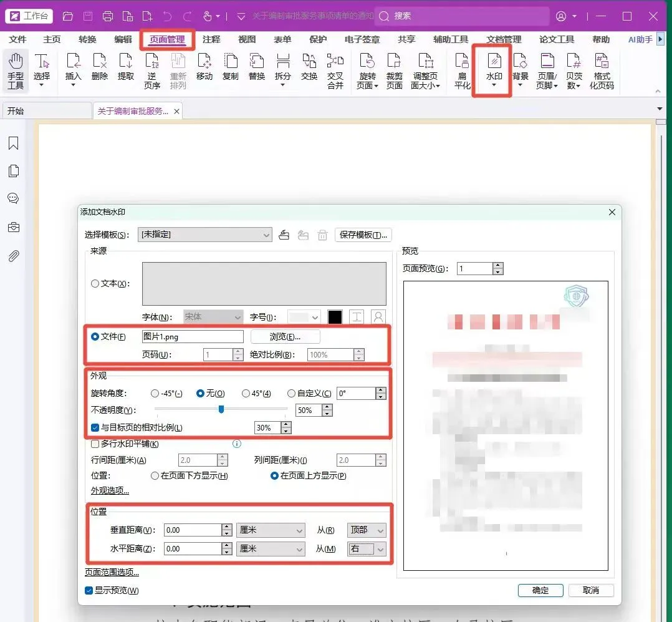Click the black font color swatch
This screenshot has width=672, height=622.
(335, 317)
